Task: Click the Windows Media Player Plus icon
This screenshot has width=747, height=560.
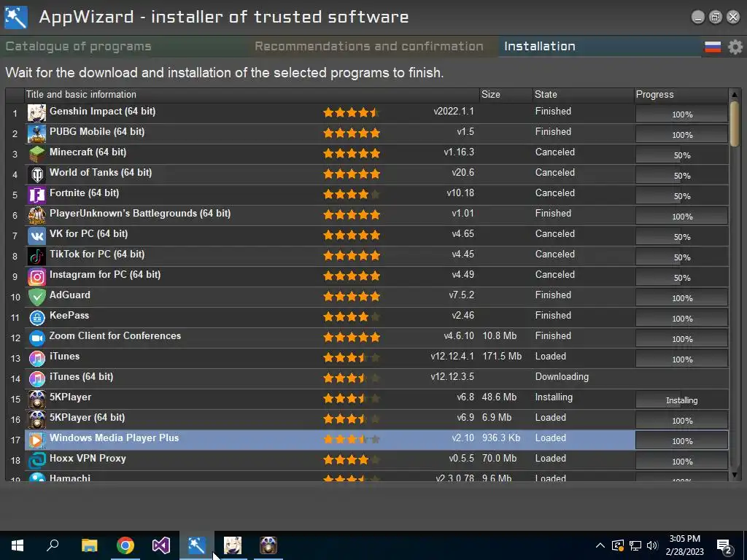Action: pyautogui.click(x=36, y=440)
